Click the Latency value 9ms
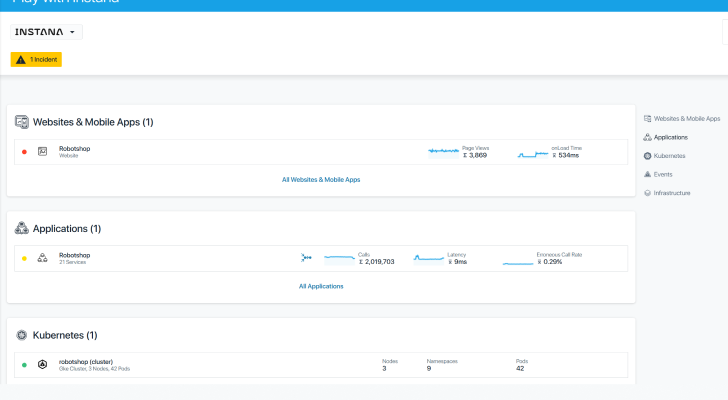The image size is (728, 400). coord(458,262)
